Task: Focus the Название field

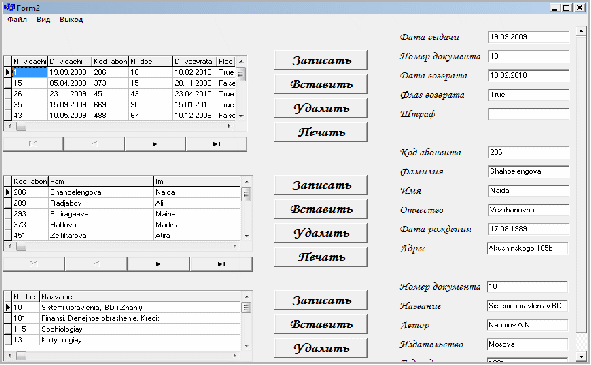Action: click(x=527, y=306)
